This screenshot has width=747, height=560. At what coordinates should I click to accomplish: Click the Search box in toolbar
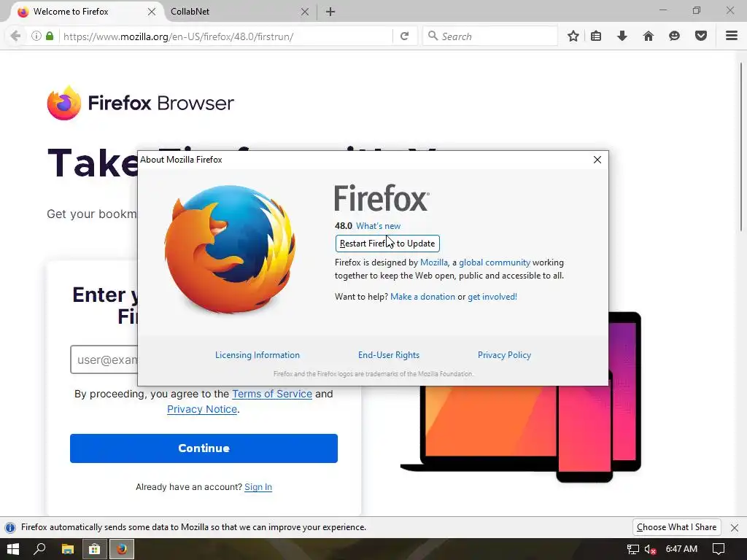(489, 36)
